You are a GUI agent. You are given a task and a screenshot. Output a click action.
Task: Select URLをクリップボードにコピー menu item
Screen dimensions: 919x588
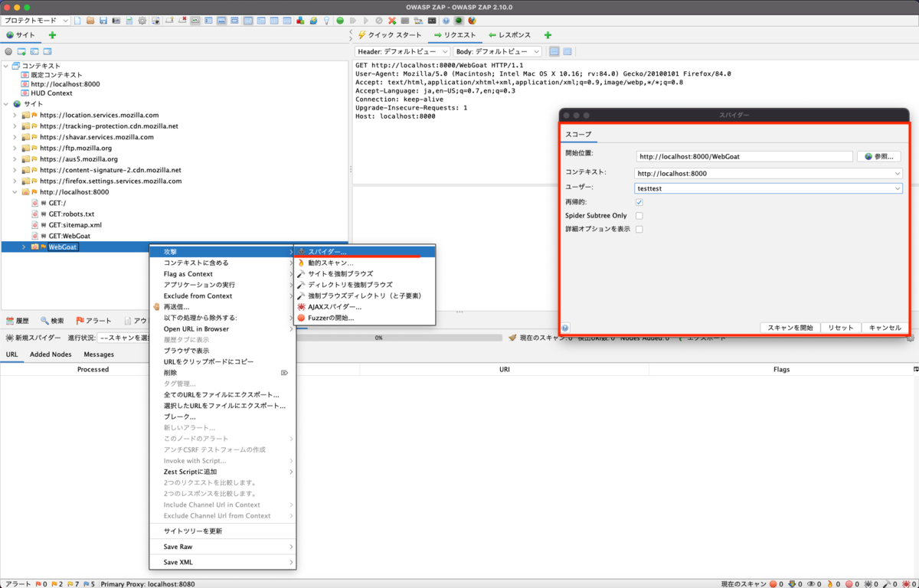[x=222, y=361]
